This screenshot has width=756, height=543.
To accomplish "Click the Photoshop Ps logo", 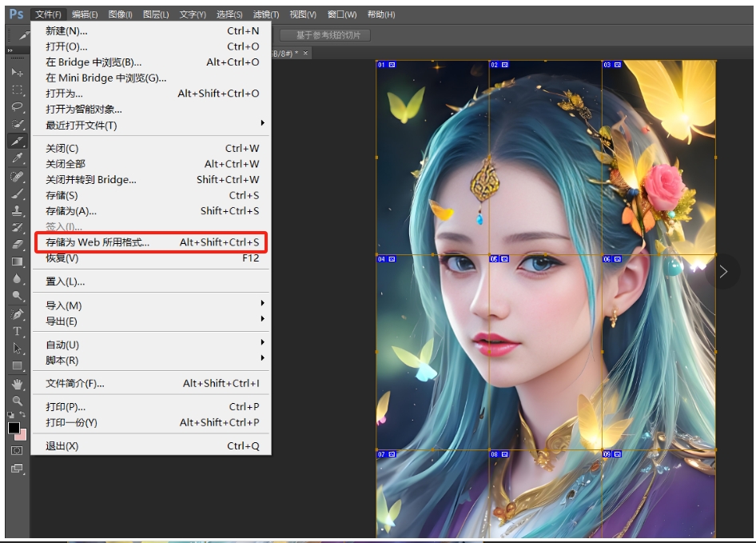I will (17, 14).
